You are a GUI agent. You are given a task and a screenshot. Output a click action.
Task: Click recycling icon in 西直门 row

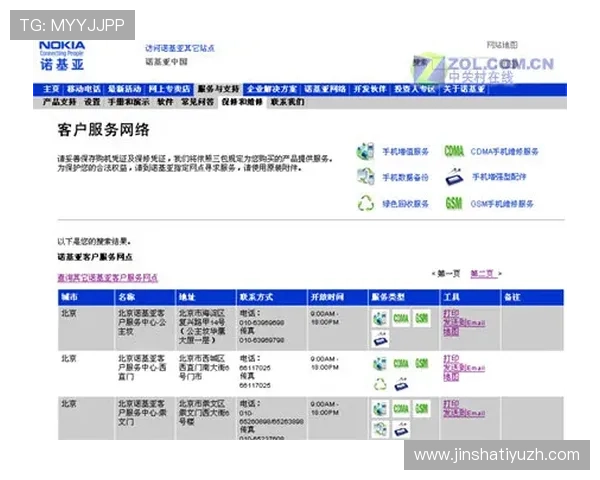380,384
